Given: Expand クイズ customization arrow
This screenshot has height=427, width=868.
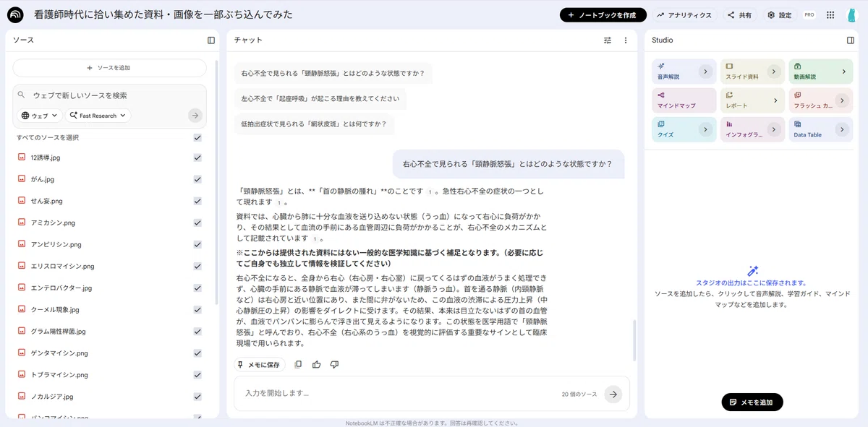Looking at the screenshot, I should (706, 129).
